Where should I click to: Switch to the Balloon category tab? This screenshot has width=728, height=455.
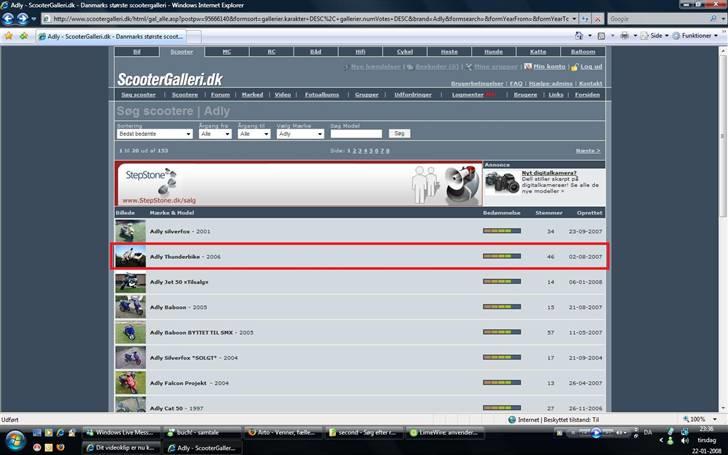[583, 52]
